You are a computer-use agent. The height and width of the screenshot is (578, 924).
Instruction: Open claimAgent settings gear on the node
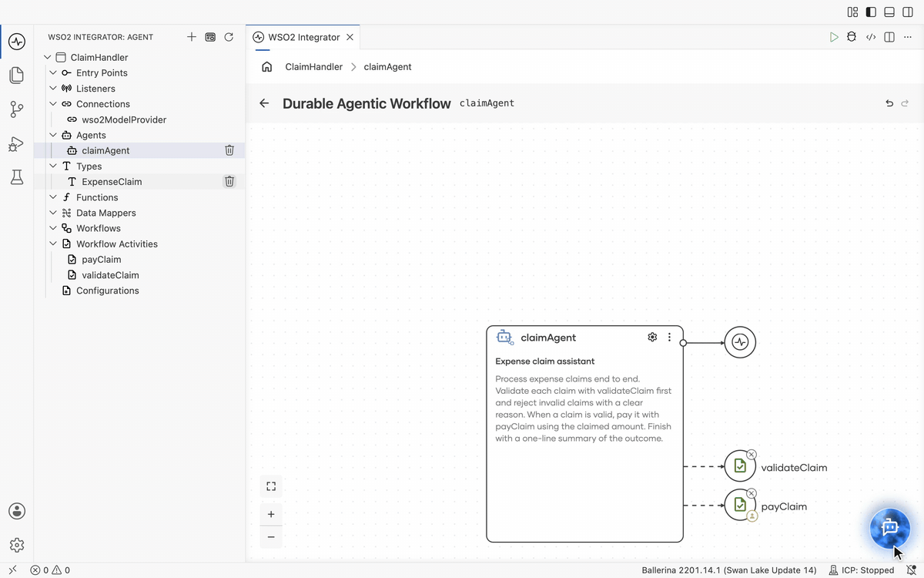(652, 338)
